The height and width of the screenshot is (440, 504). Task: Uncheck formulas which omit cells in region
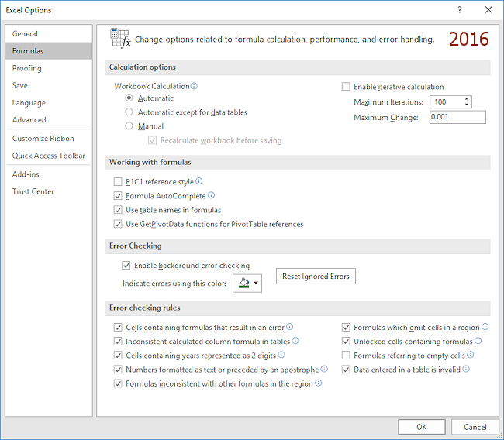(x=346, y=328)
